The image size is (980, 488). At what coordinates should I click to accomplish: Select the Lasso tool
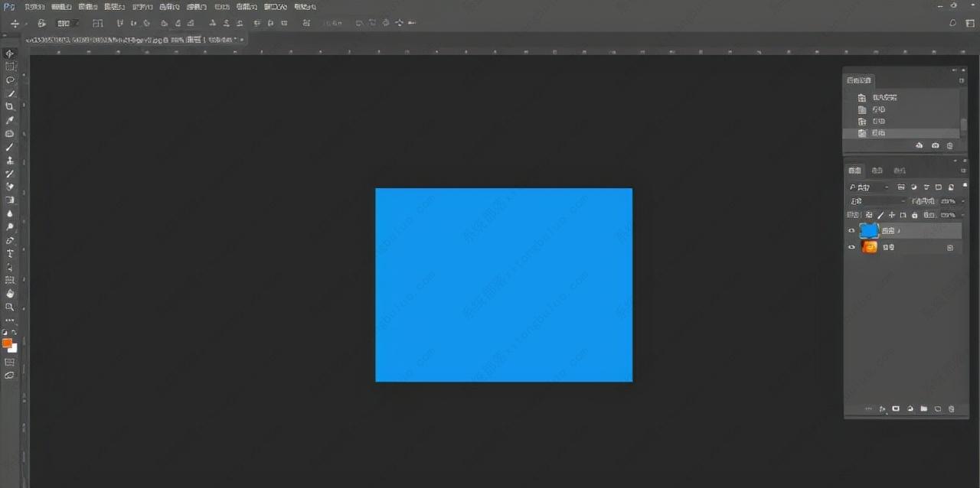point(10,80)
